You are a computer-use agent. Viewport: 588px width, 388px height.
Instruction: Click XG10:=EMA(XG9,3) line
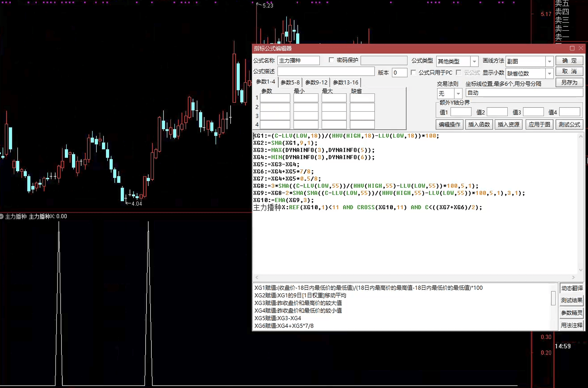pyautogui.click(x=284, y=200)
